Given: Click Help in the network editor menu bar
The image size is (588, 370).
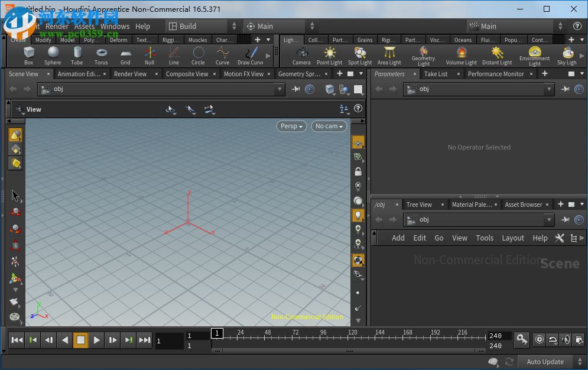Looking at the screenshot, I should point(540,238).
